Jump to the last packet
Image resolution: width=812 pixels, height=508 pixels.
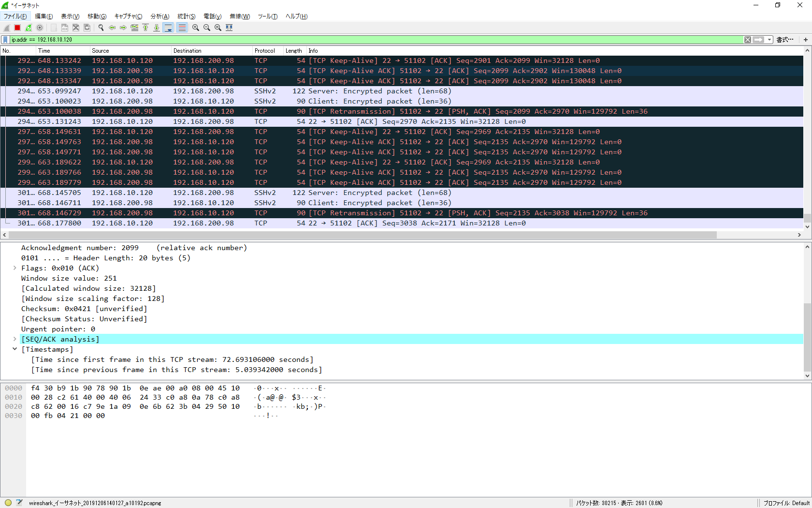pyautogui.click(x=157, y=28)
